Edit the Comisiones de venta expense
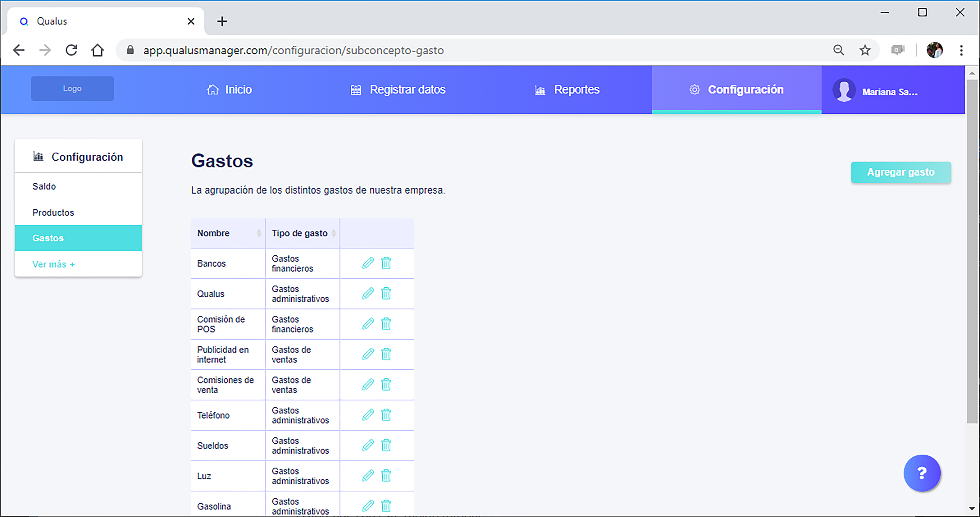Image resolution: width=980 pixels, height=517 pixels. [x=368, y=384]
